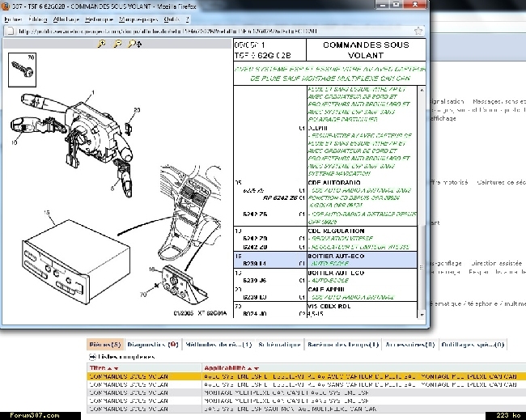Sort the Applicabilité column ascending
The image size is (526, 420).
click(x=249, y=368)
